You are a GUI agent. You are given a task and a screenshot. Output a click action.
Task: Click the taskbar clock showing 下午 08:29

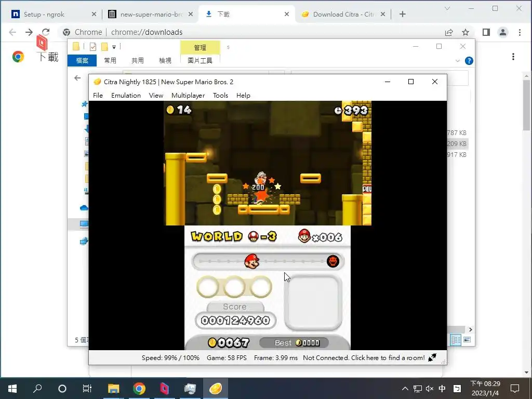tap(485, 389)
